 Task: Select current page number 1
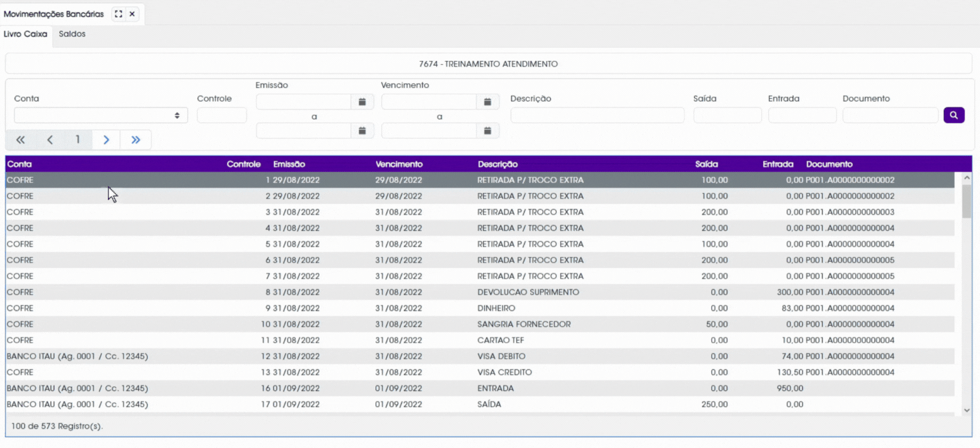[78, 140]
